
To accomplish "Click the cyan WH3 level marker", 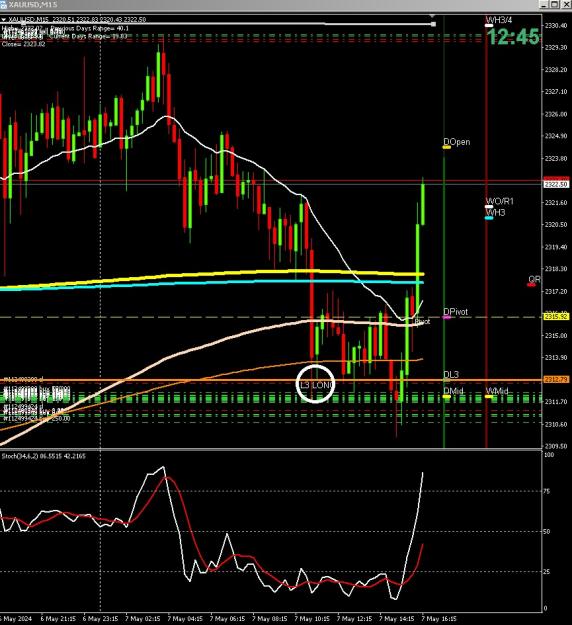I will pyautogui.click(x=489, y=218).
